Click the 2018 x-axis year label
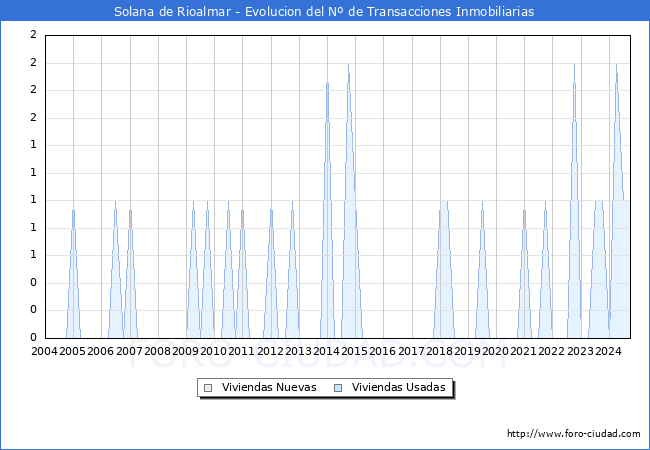This screenshot has width=650, height=450. tap(439, 351)
